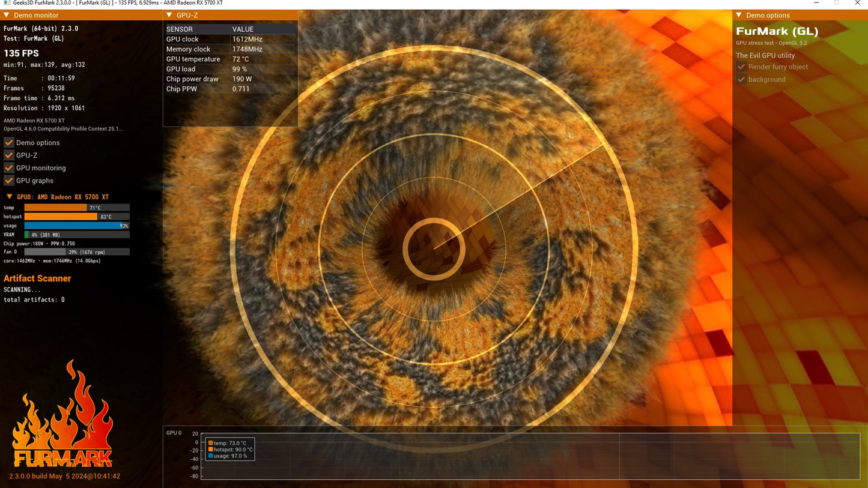Click the 135 FPS readout
The image size is (868, 488).
coord(21,53)
